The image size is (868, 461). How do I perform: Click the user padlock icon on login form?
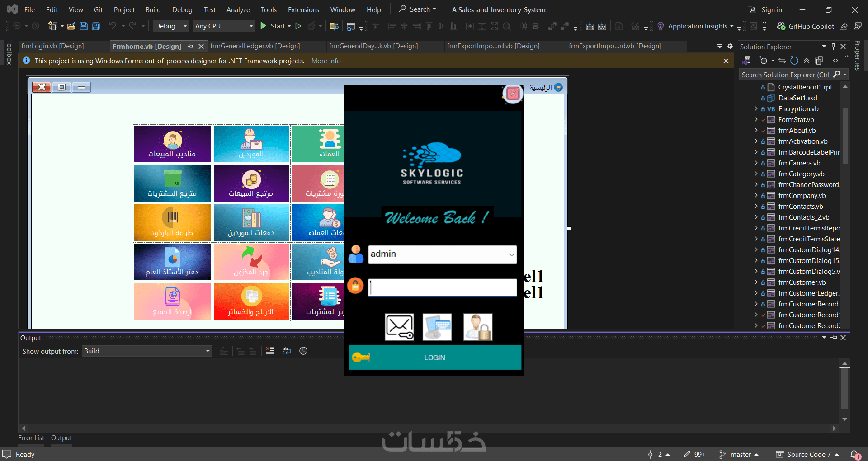tap(478, 327)
